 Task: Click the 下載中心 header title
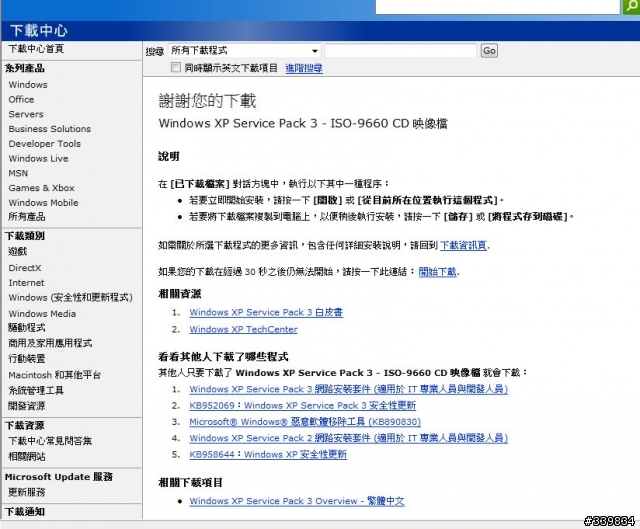coord(39,31)
